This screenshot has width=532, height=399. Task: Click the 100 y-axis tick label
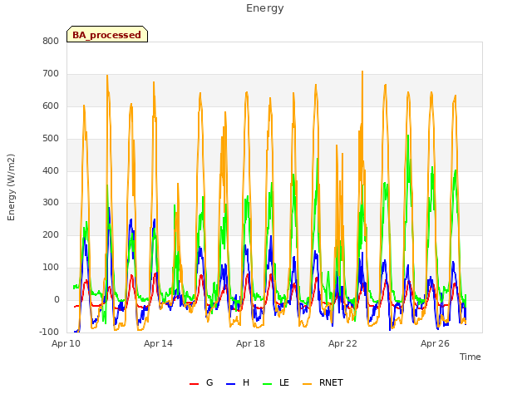click(51, 268)
